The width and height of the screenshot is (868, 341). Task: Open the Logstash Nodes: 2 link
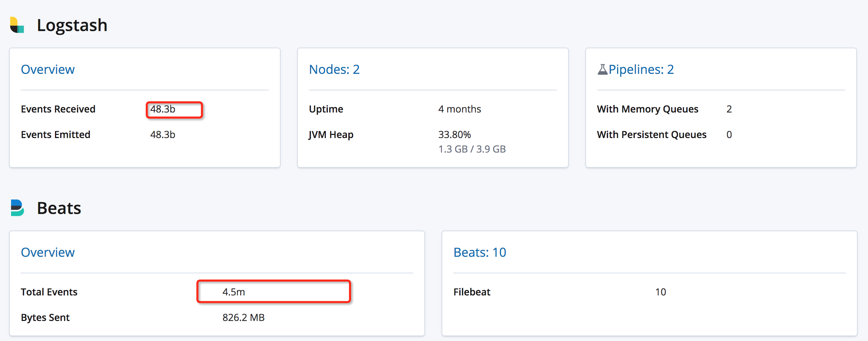point(334,70)
